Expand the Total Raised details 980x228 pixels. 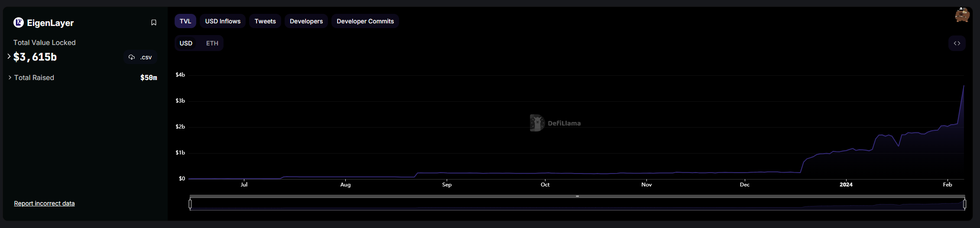click(10, 77)
